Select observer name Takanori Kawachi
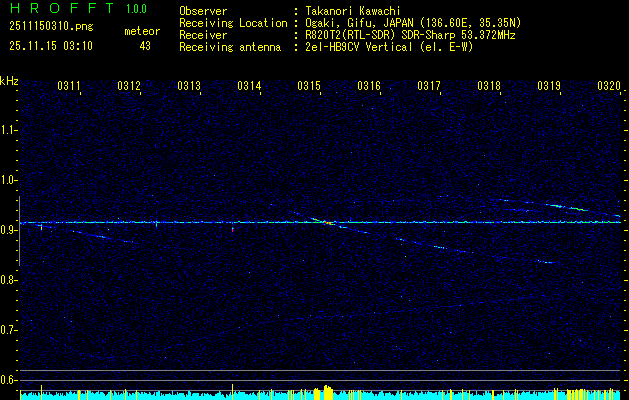The width and height of the screenshot is (629, 400). tap(352, 10)
